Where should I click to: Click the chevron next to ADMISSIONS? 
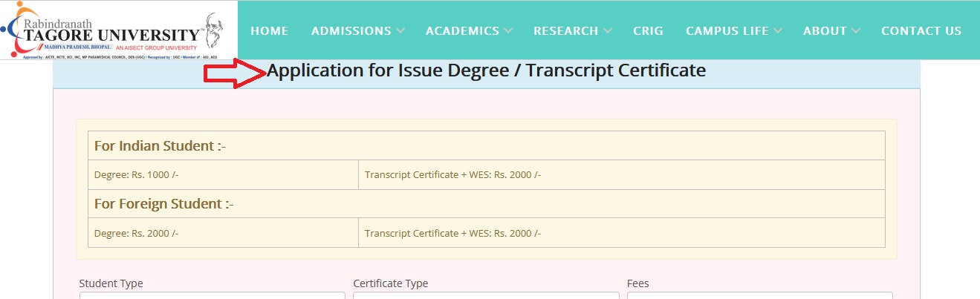401,31
